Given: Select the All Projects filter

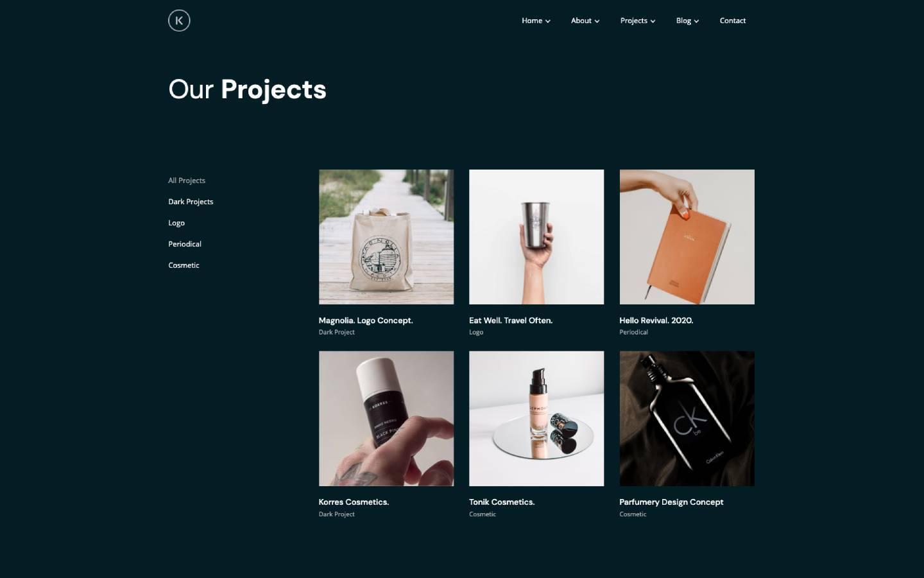Looking at the screenshot, I should pyautogui.click(x=187, y=180).
